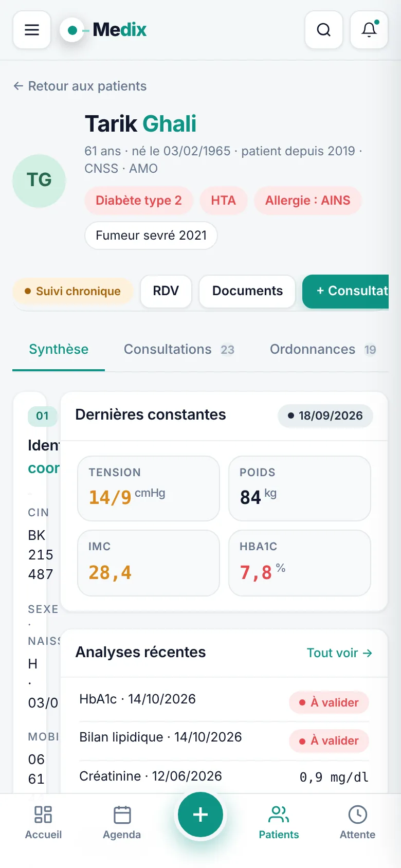Click À valider badge for Bilan lipidique
This screenshot has width=401, height=868.
point(329,740)
